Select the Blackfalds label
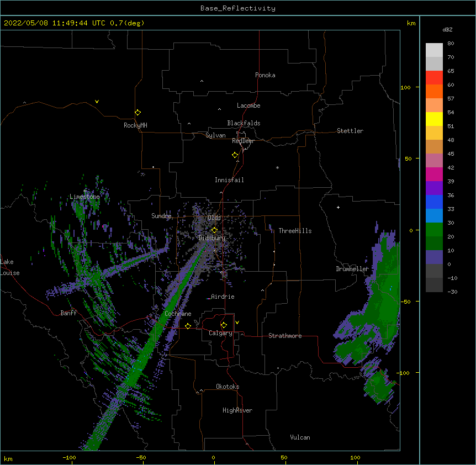476x465 pixels. (x=244, y=123)
